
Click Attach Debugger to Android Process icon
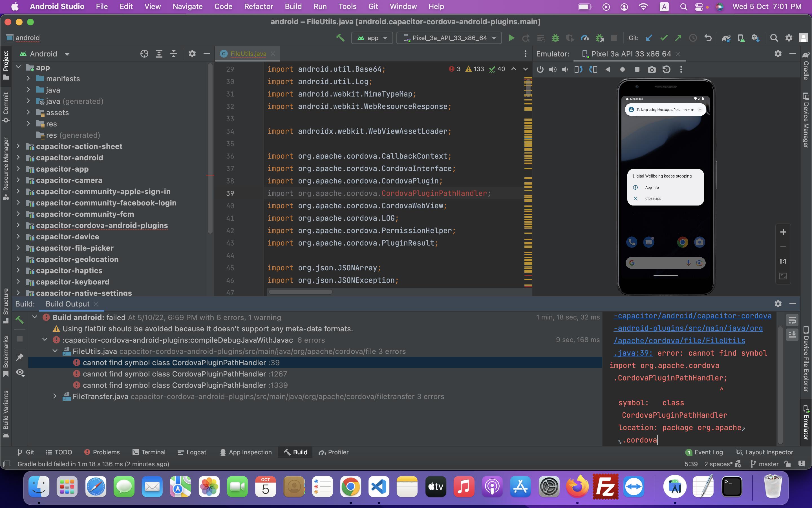(x=600, y=38)
